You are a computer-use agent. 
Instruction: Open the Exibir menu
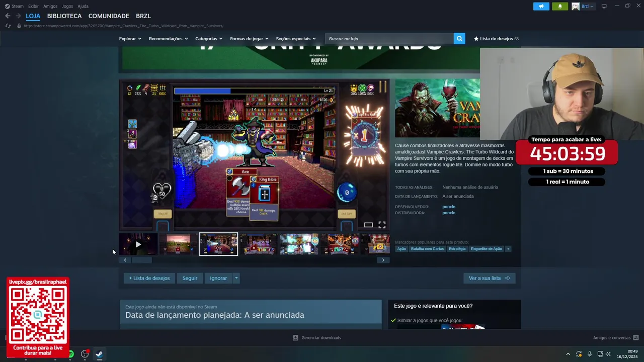(x=33, y=6)
